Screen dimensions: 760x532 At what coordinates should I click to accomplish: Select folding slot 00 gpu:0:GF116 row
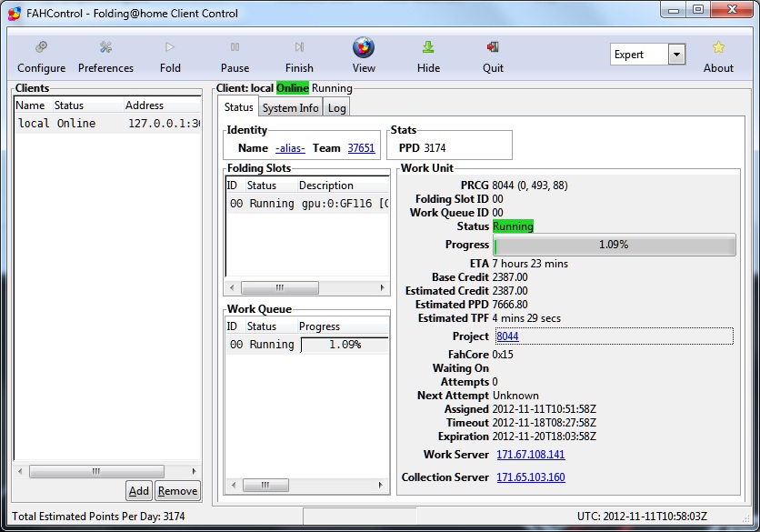(x=307, y=203)
